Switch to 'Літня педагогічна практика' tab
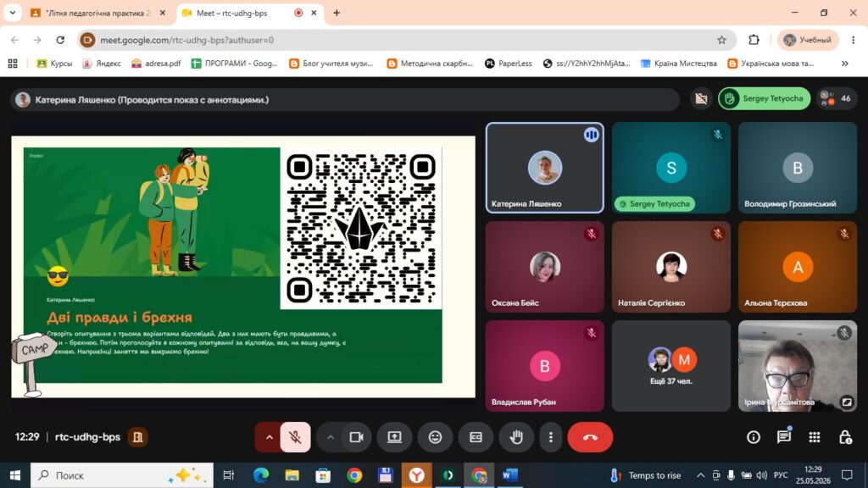Image resolution: width=868 pixels, height=488 pixels. pos(98,13)
